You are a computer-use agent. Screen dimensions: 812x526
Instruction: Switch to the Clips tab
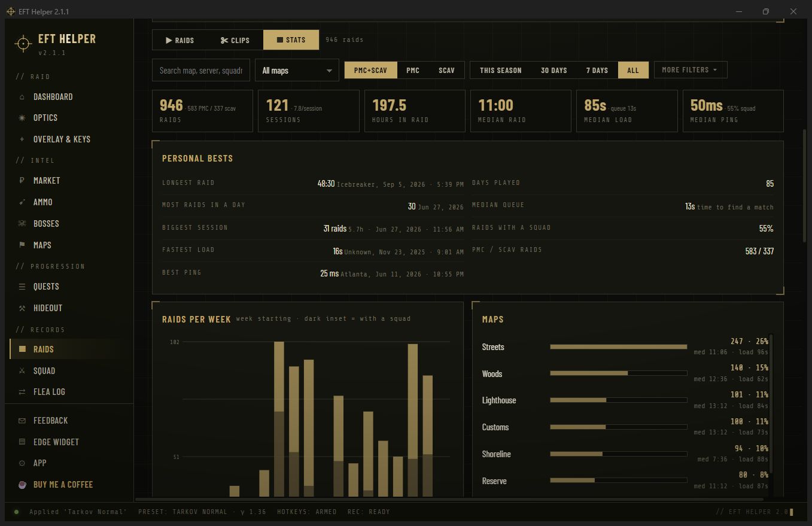coord(235,40)
